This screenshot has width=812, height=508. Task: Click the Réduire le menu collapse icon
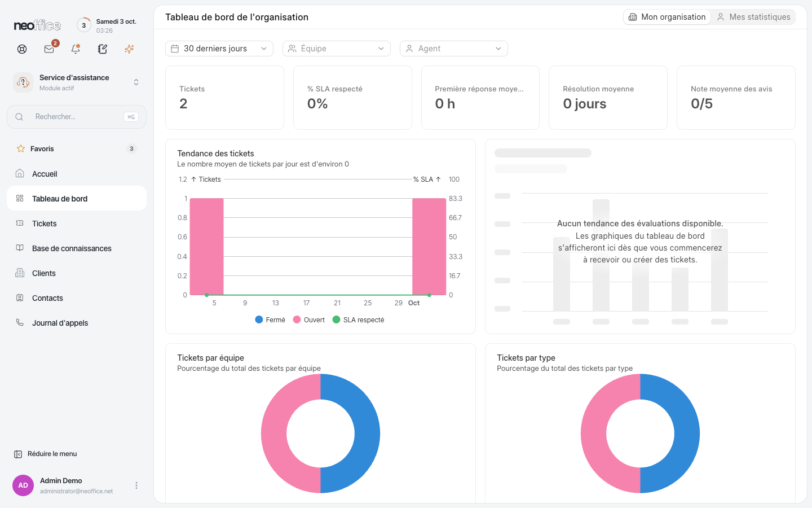[18, 454]
